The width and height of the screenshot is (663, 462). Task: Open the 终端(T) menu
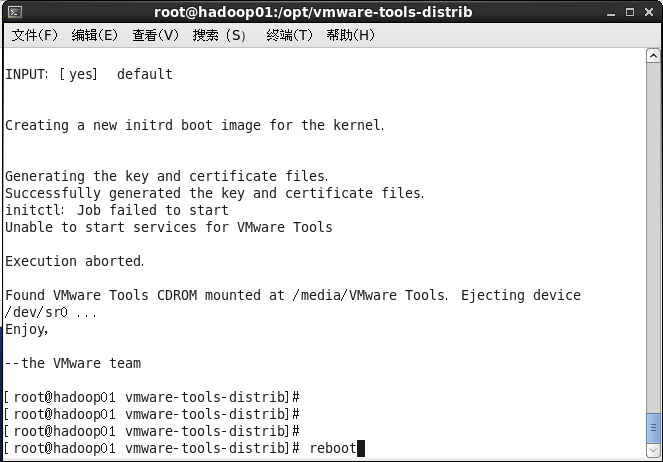pos(289,35)
